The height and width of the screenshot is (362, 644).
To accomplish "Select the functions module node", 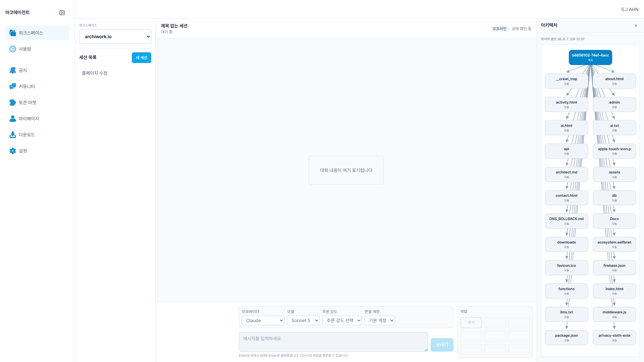I will point(566,291).
